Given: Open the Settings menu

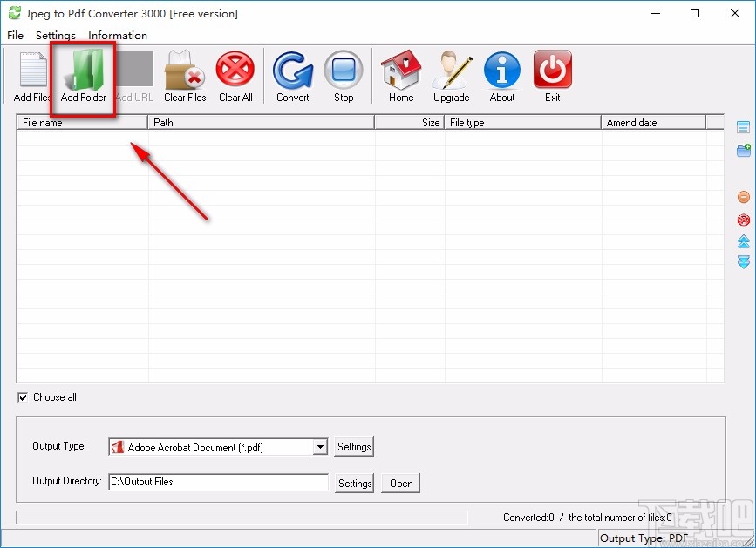Looking at the screenshot, I should [55, 36].
